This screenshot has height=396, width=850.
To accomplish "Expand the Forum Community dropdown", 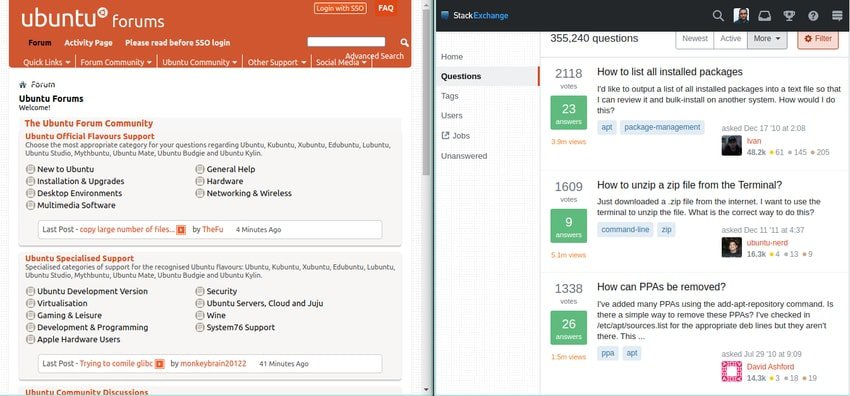I will click(116, 62).
